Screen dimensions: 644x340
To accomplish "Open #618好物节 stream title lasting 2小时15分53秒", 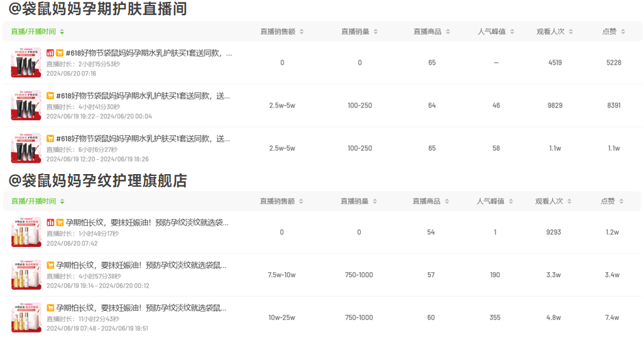I will point(149,53).
